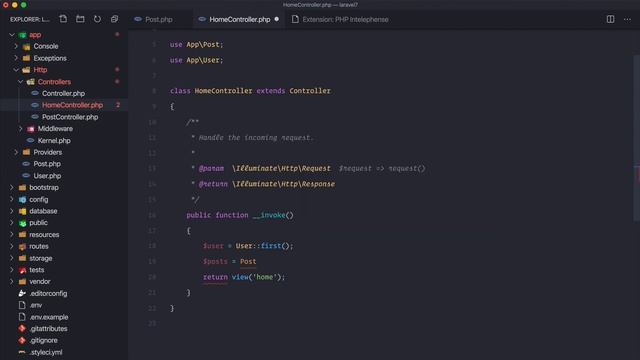640x360 pixels.
Task: Open Post.php in the Explorer tree
Action: pos(47,164)
